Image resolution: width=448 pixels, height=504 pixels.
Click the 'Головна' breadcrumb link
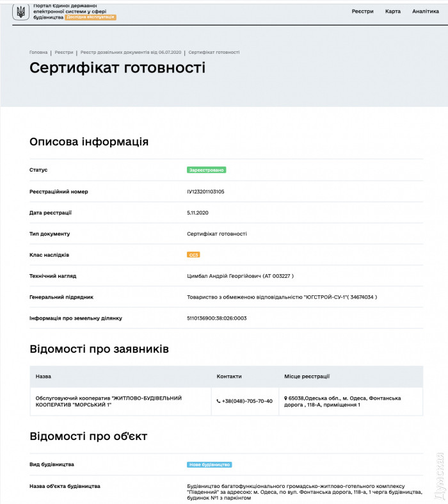coord(38,53)
